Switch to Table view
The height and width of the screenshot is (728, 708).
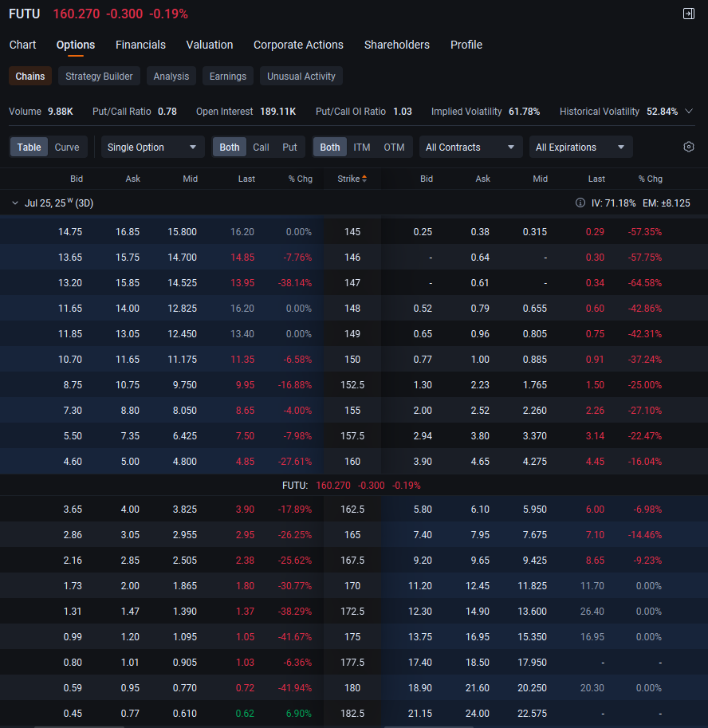click(x=29, y=148)
